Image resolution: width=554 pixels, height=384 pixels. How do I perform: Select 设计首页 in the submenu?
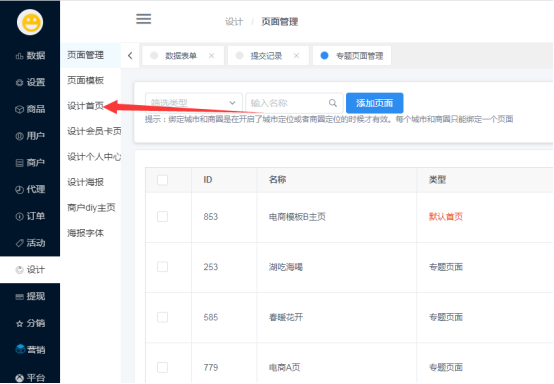point(86,106)
